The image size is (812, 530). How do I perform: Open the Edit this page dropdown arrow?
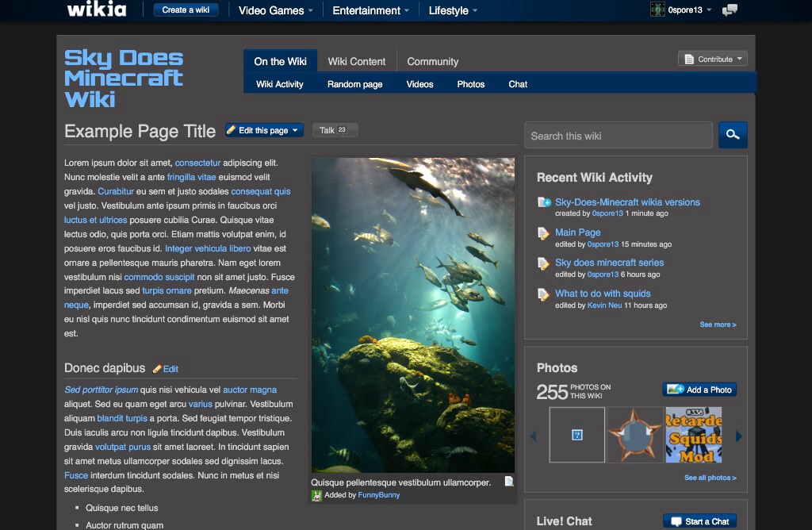295,130
